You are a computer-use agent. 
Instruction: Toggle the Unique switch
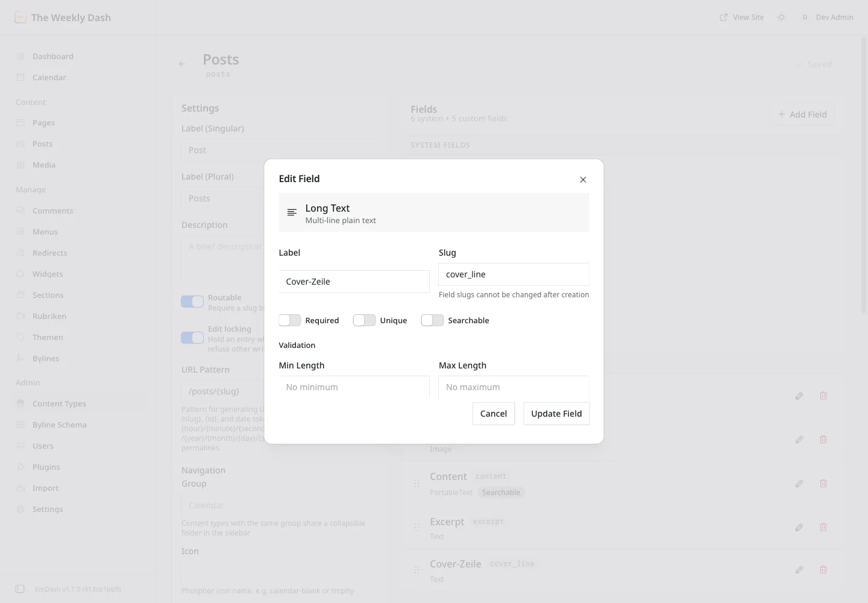pos(364,320)
